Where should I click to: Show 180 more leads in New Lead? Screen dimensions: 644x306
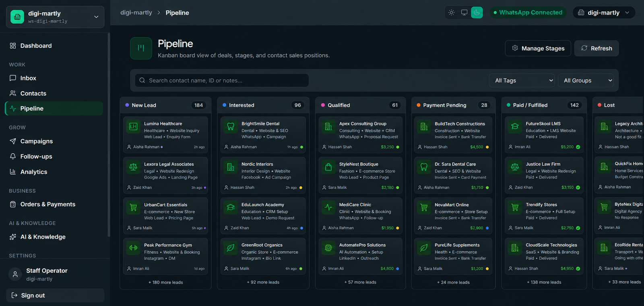(x=165, y=282)
